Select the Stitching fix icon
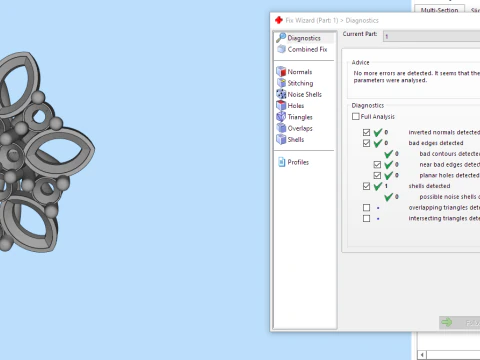480x360 pixels. click(x=281, y=83)
